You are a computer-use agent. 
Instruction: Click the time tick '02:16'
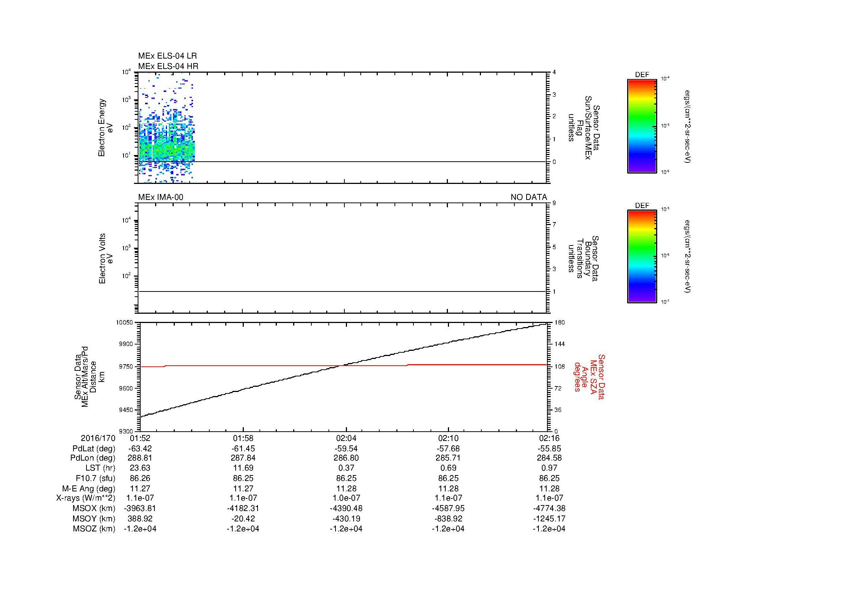tap(549, 438)
